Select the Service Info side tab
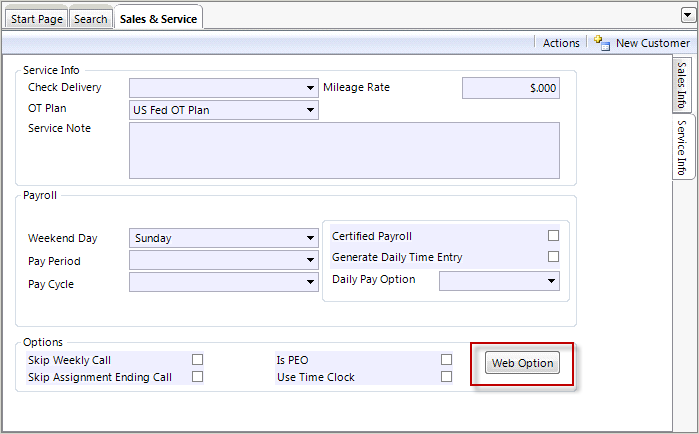The height and width of the screenshot is (434, 699). coord(682,147)
